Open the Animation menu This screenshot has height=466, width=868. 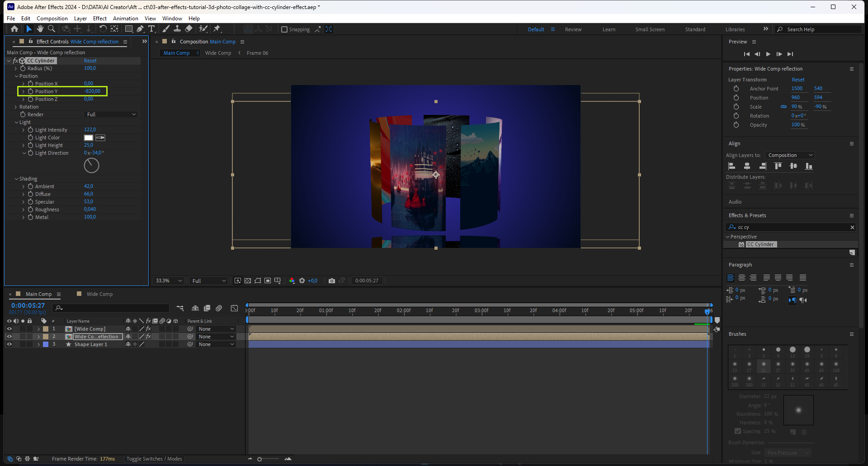click(125, 19)
